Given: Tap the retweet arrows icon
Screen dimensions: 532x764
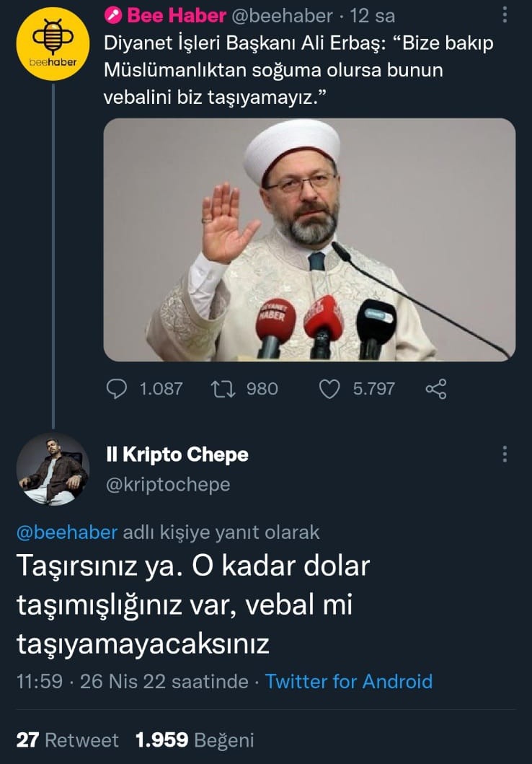Looking at the screenshot, I should tap(218, 389).
